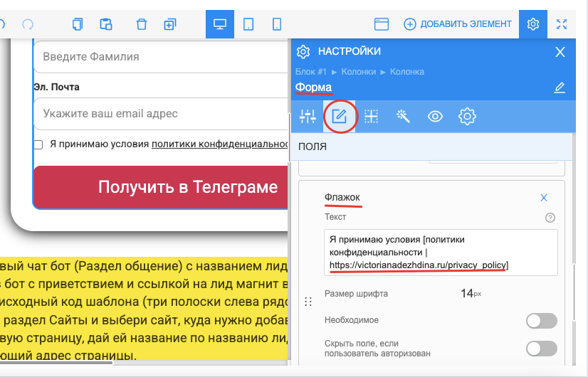The height and width of the screenshot is (377, 588).
Task: Switch to tablet preview mode
Action: pyautogui.click(x=248, y=24)
